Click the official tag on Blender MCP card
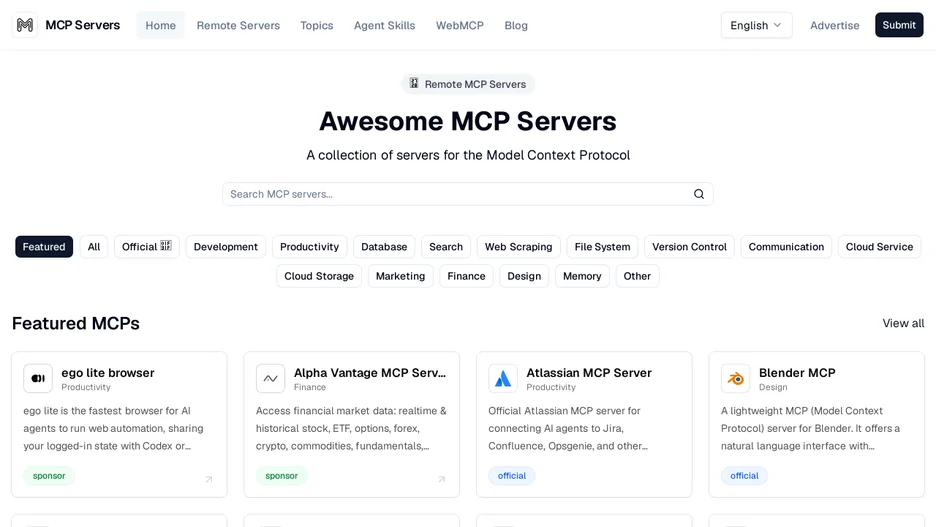 (744, 476)
